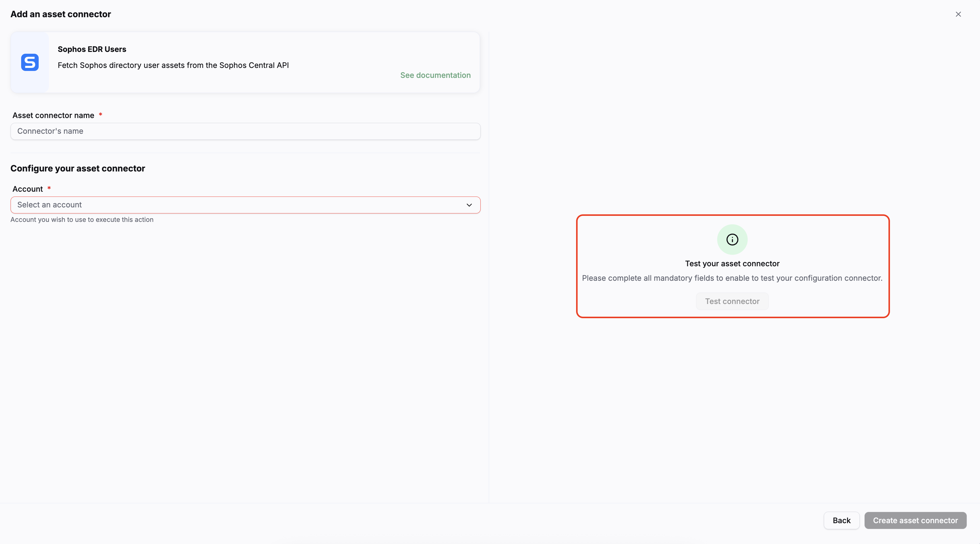Open the See documentation link
980x544 pixels.
[x=435, y=75]
